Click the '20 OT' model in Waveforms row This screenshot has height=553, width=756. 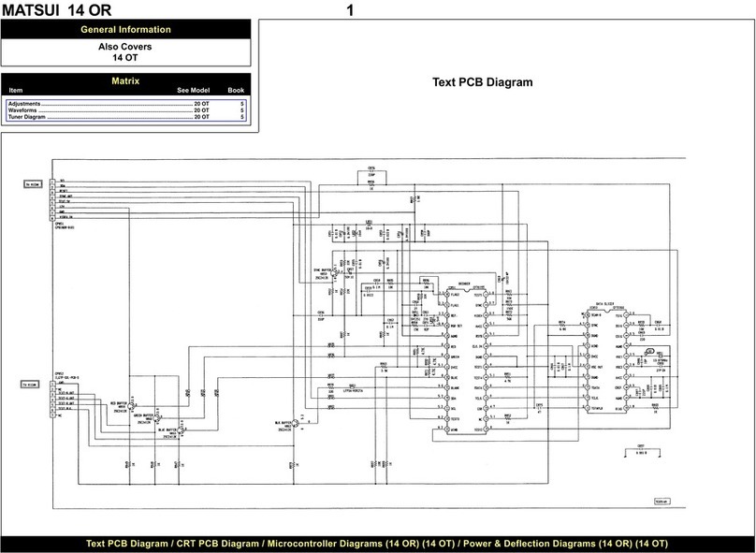point(201,110)
